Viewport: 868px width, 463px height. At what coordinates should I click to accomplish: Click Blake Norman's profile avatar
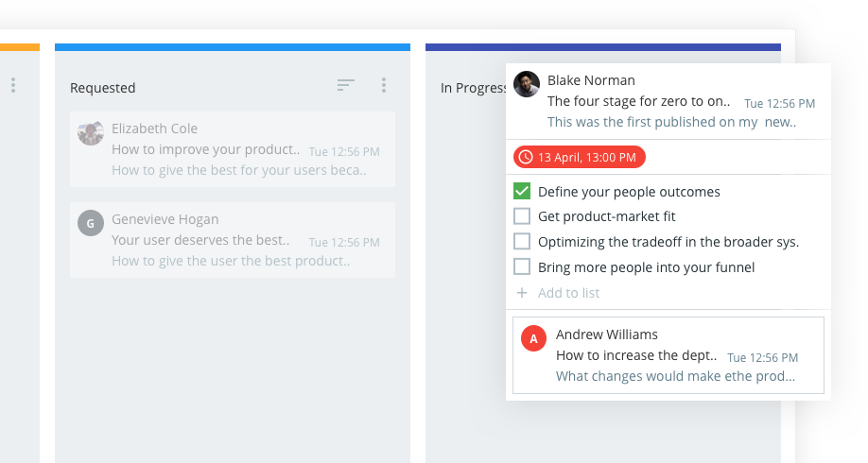(x=527, y=84)
